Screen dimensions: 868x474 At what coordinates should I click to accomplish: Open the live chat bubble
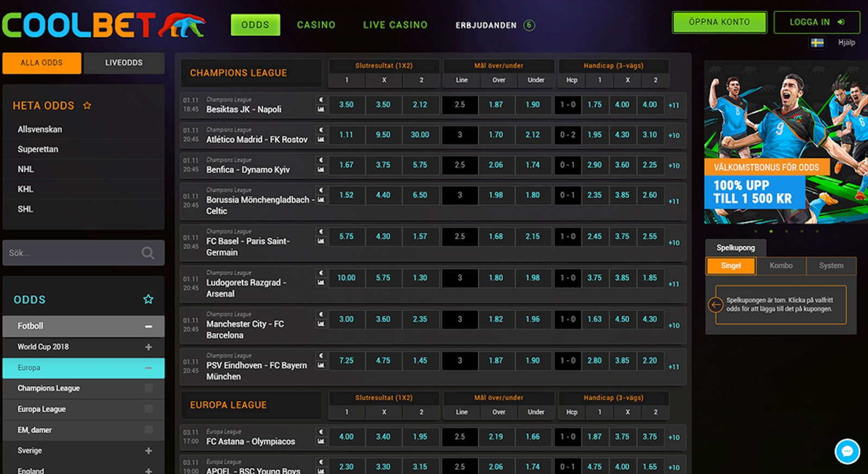(847, 451)
